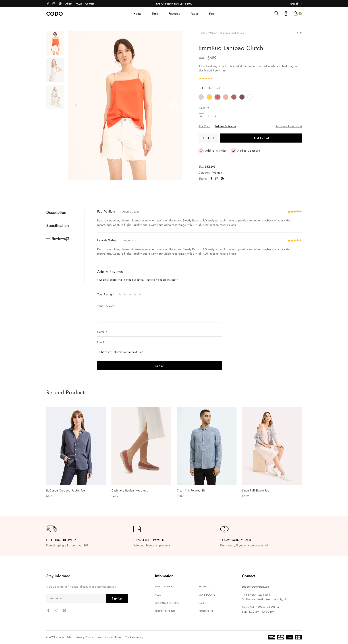Open the Size Chart link
This screenshot has width=348, height=644.
coord(204,126)
